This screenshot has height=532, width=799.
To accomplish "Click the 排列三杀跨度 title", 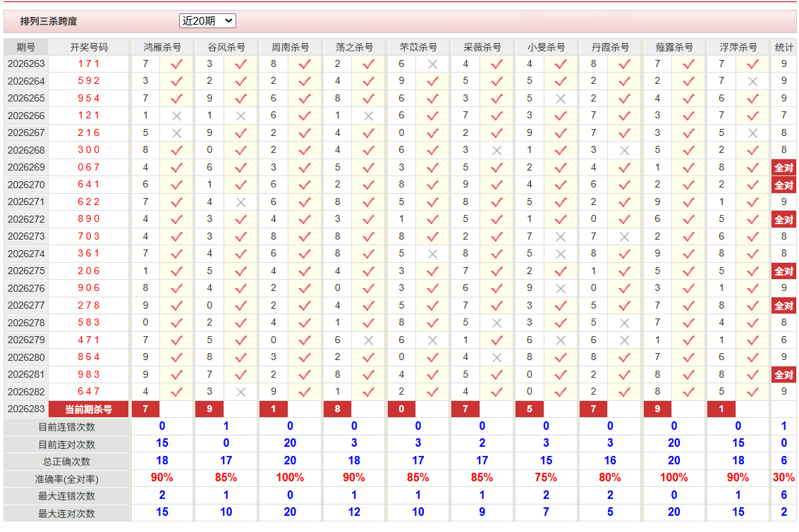I will click(49, 21).
